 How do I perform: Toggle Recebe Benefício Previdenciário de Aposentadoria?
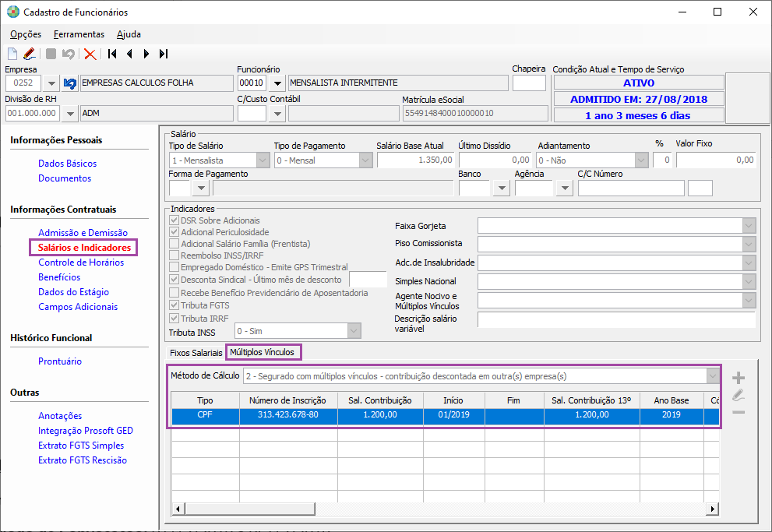click(x=174, y=293)
